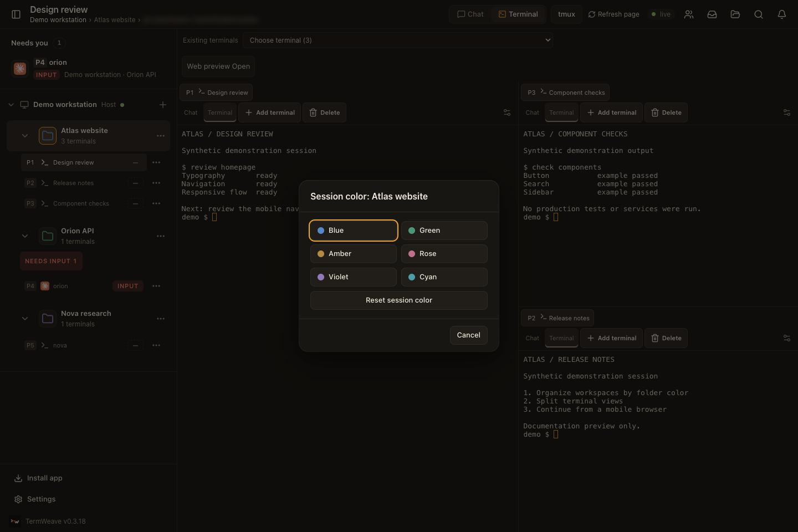Viewport: 798px width, 532px height.
Task: Select the Green session color
Action: [444, 231]
